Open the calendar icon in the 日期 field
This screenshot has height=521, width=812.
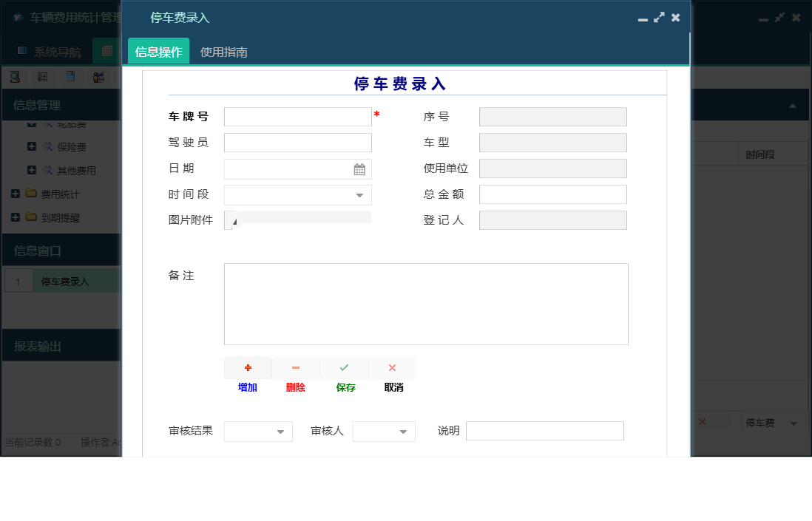pyautogui.click(x=360, y=168)
